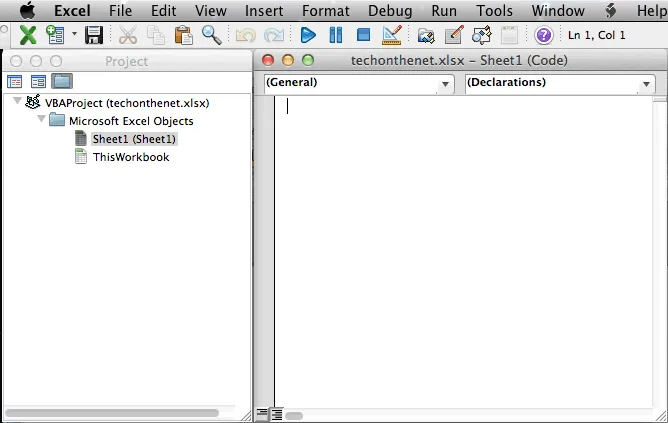This screenshot has width=668, height=423.
Task: Click the Insert UserForm toolbar icon
Action: tap(55, 35)
